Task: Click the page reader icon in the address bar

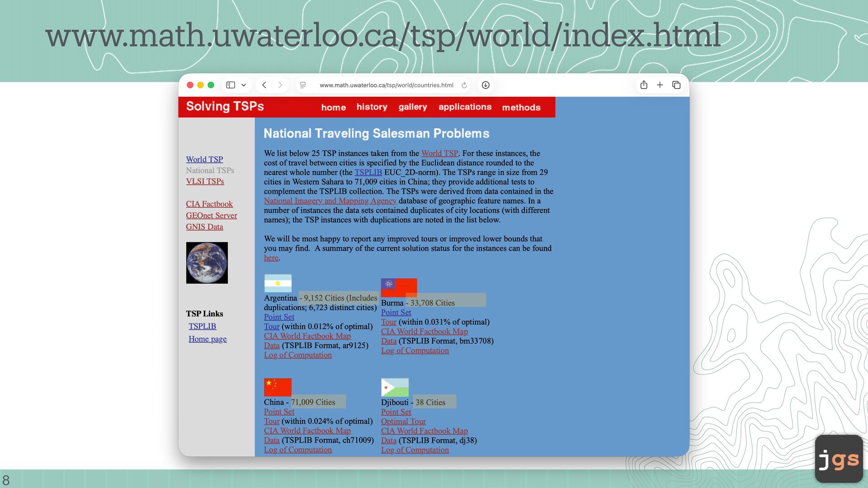Action: [303, 85]
